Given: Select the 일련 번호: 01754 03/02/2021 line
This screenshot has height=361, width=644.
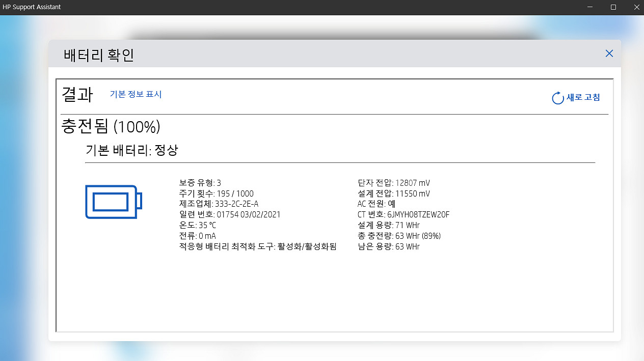Looking at the screenshot, I should pos(230,215).
